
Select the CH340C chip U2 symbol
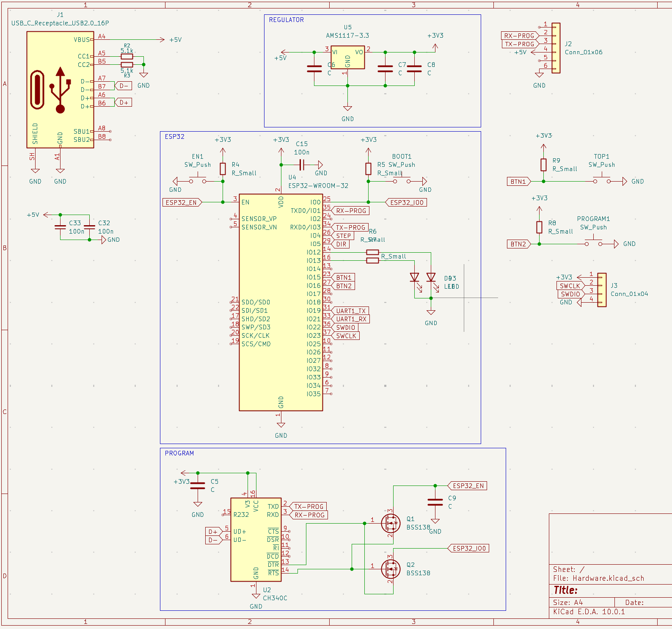(256, 540)
